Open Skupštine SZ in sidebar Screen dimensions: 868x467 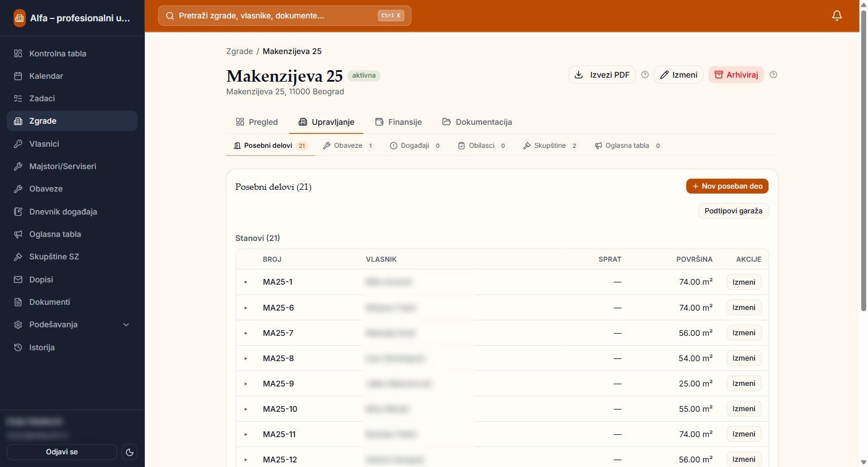tap(72, 257)
